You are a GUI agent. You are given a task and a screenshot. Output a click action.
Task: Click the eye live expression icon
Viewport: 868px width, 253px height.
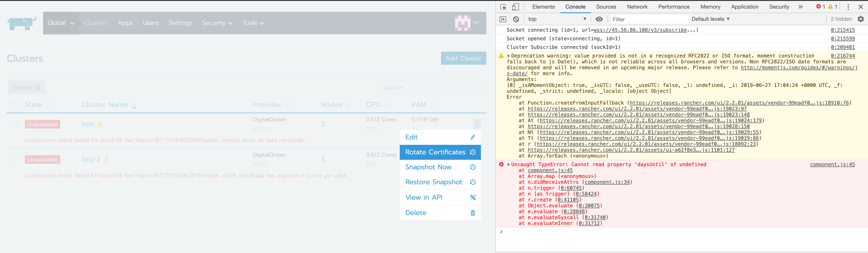[599, 19]
